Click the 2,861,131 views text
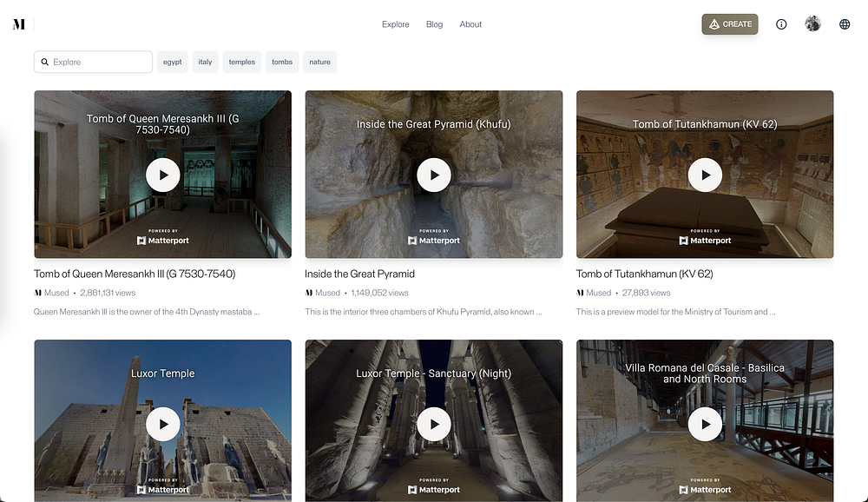This screenshot has height=502, width=868. [x=108, y=293]
